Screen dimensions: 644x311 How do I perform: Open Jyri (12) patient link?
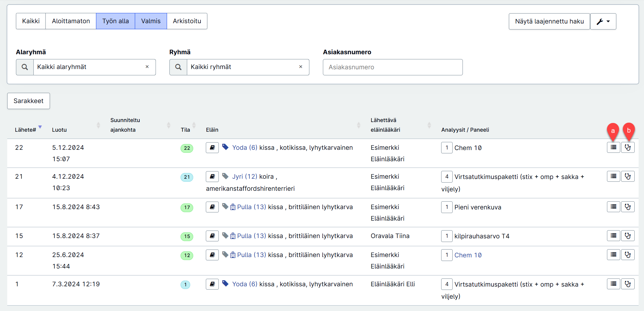point(245,177)
